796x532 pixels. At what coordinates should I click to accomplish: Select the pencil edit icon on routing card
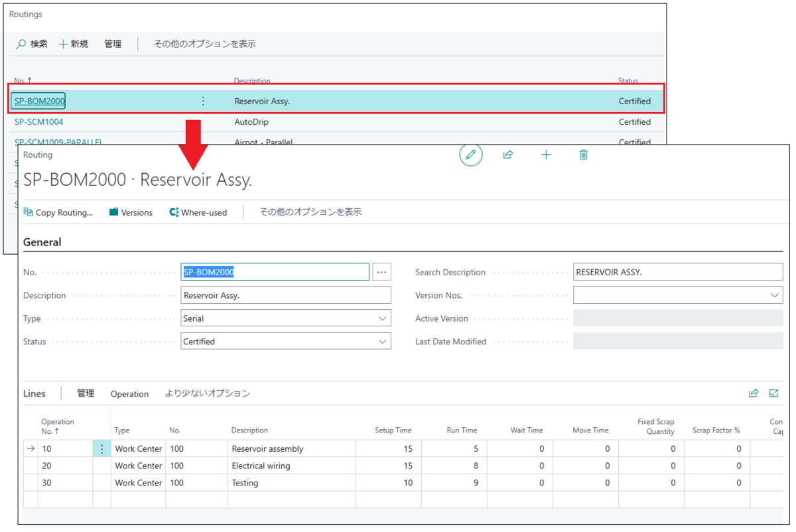471,155
